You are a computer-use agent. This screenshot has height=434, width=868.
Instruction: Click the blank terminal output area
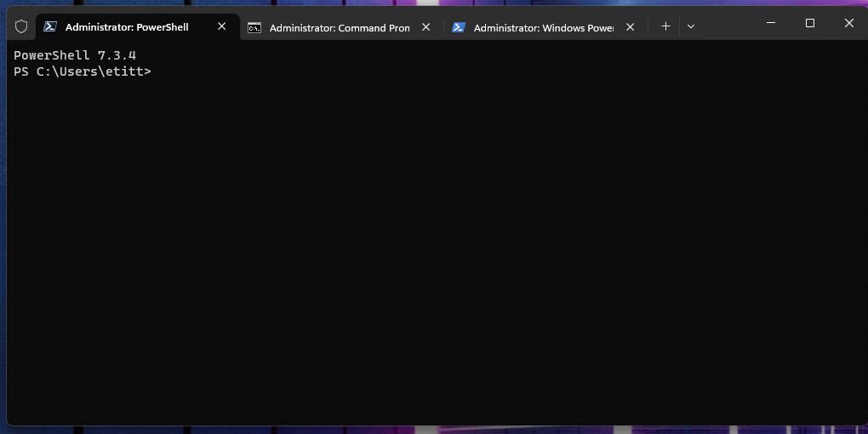tap(434, 255)
